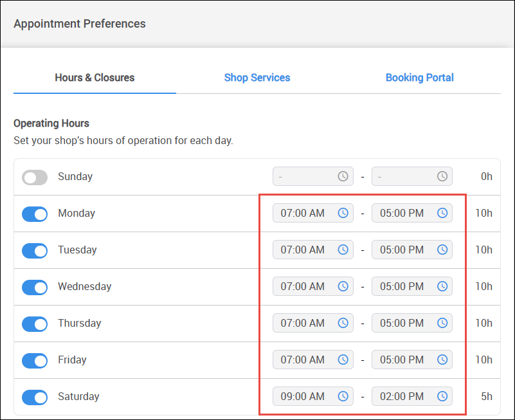Edit Thursday 07:00 AM opening time

[313, 323]
